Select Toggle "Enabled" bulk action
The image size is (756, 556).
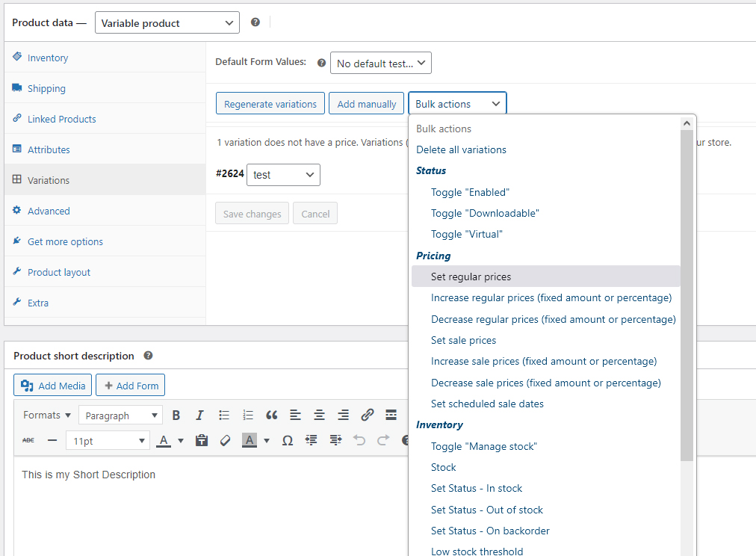(469, 192)
